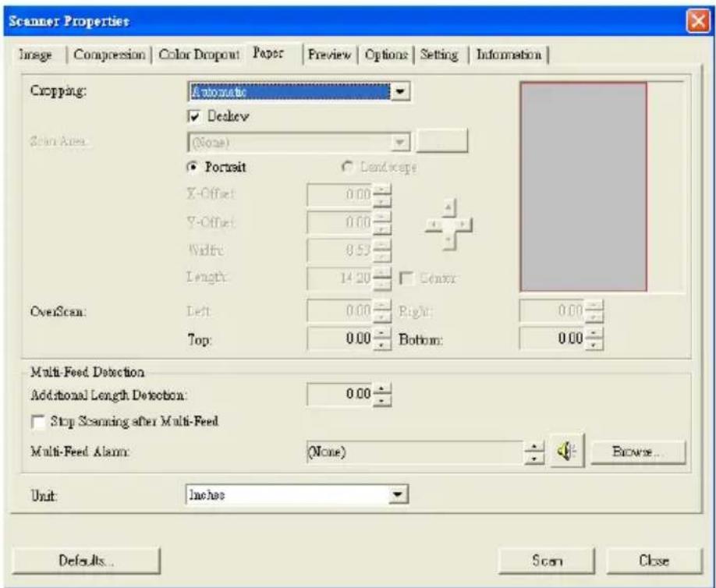716x588 pixels.
Task: Enable the Center checkbox
Action: (406, 278)
